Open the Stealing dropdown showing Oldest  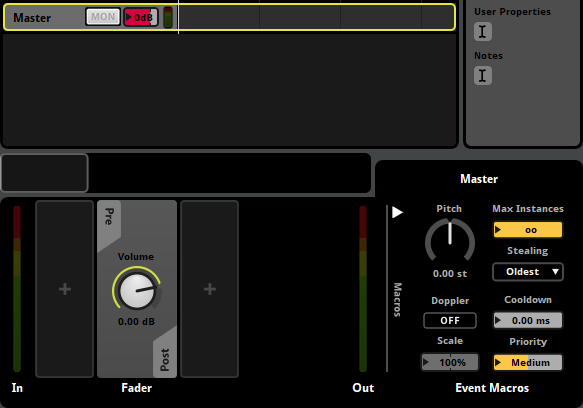pyautogui.click(x=528, y=272)
